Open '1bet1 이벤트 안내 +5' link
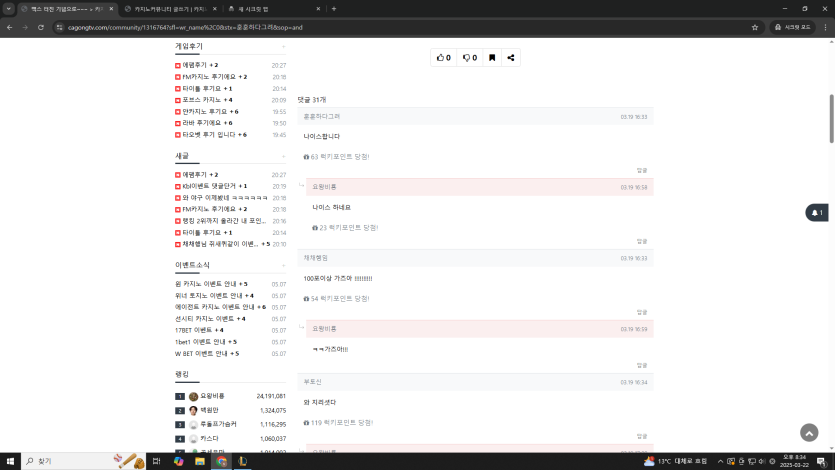The image size is (835, 470). (206, 342)
